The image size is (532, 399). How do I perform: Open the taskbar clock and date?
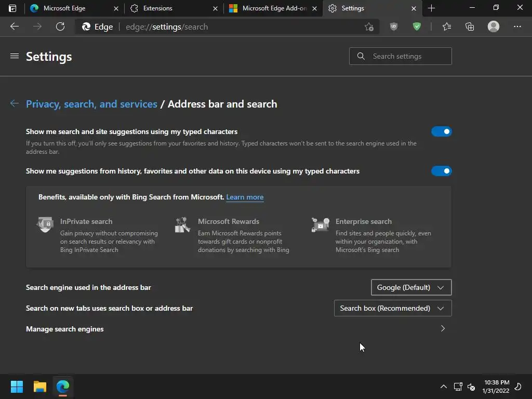(496, 387)
